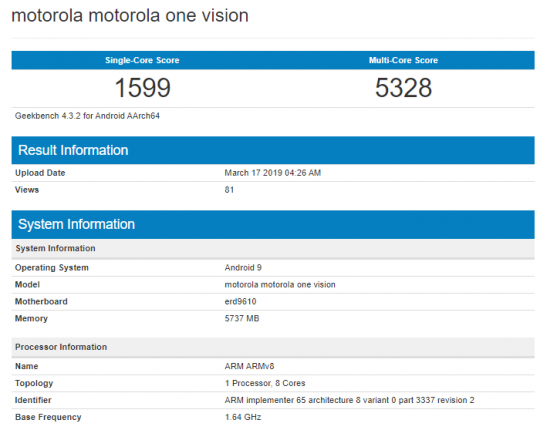Image resolution: width=540 pixels, height=430 pixels.
Task: Click the 'Processor Information' subheader
Action: pos(273,347)
